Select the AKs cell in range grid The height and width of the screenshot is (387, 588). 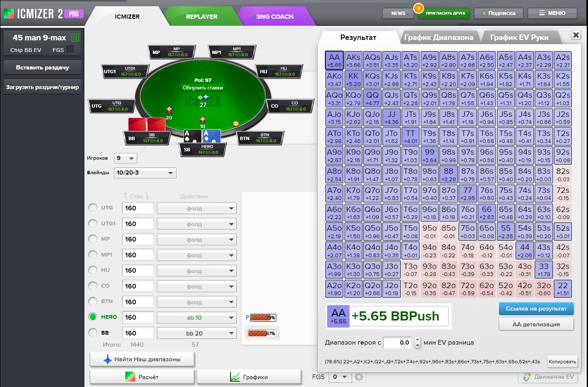[353, 60]
